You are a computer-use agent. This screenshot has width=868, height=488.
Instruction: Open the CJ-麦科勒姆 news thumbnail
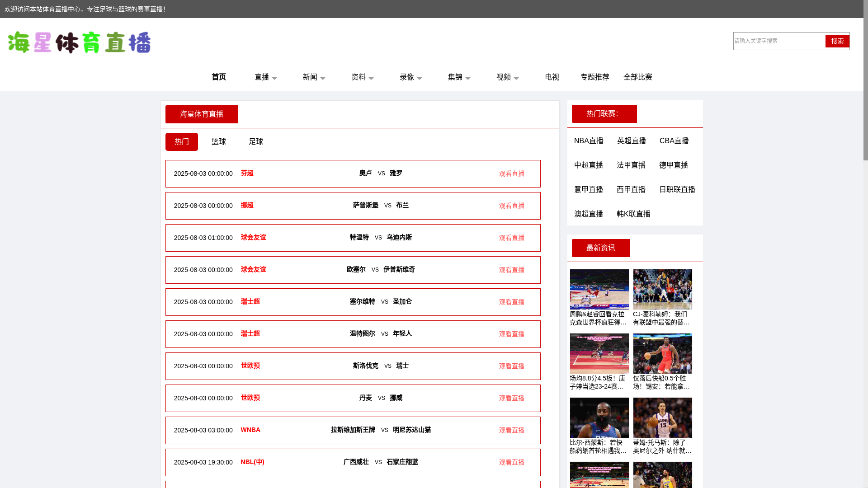662,290
